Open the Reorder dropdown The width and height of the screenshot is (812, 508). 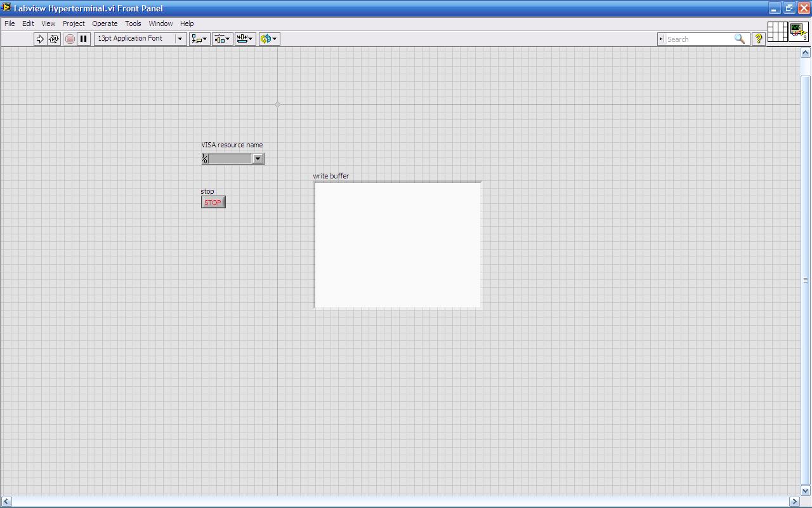tap(269, 39)
